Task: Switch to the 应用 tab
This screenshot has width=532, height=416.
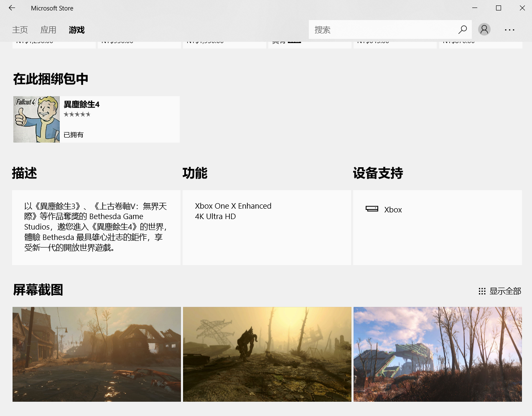Action: (48, 30)
